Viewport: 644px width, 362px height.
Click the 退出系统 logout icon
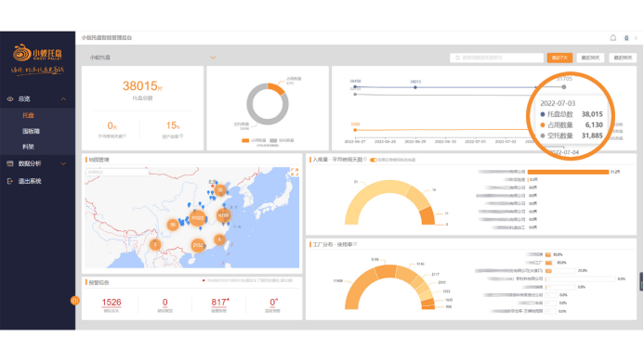pos(10,181)
